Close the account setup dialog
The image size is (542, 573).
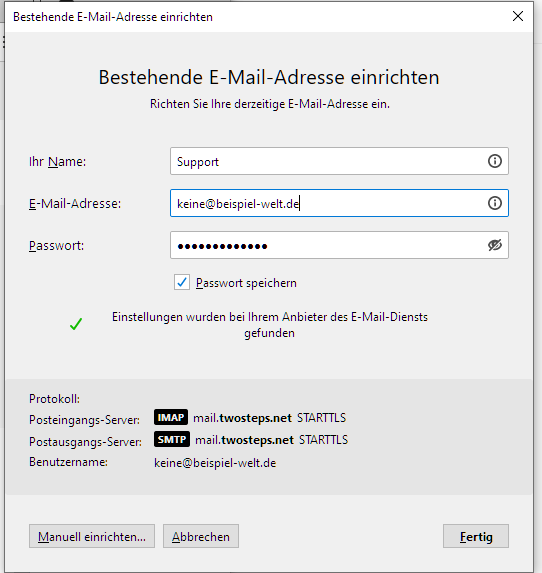(518, 16)
